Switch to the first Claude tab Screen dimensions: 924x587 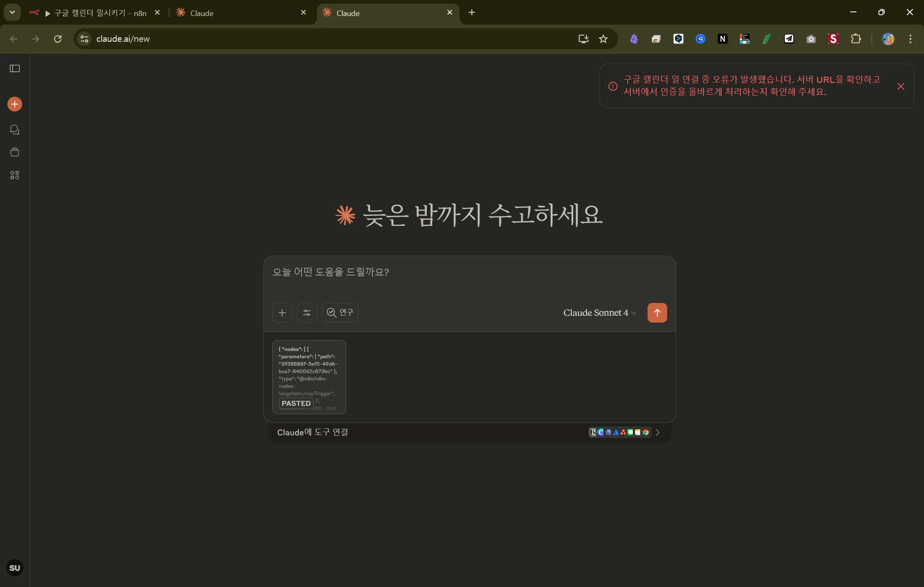click(242, 13)
